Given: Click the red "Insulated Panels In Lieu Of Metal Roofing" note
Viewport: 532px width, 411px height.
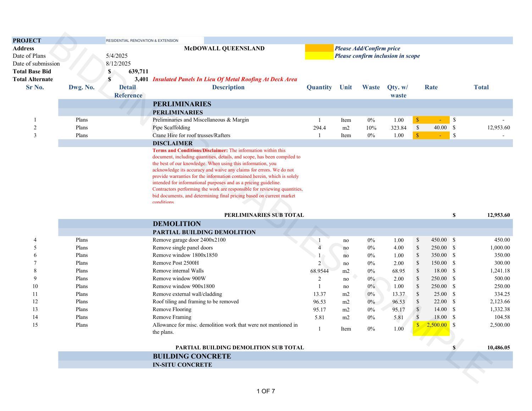Looking at the screenshot, I should 225,79.
